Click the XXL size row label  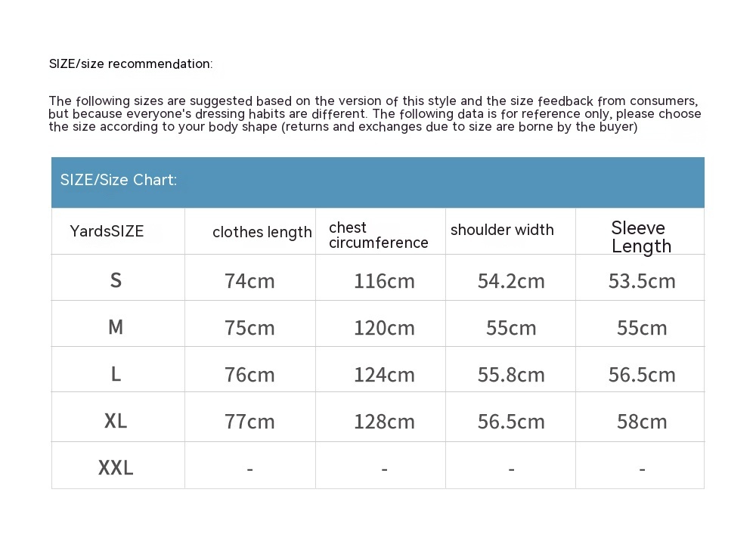116,468
